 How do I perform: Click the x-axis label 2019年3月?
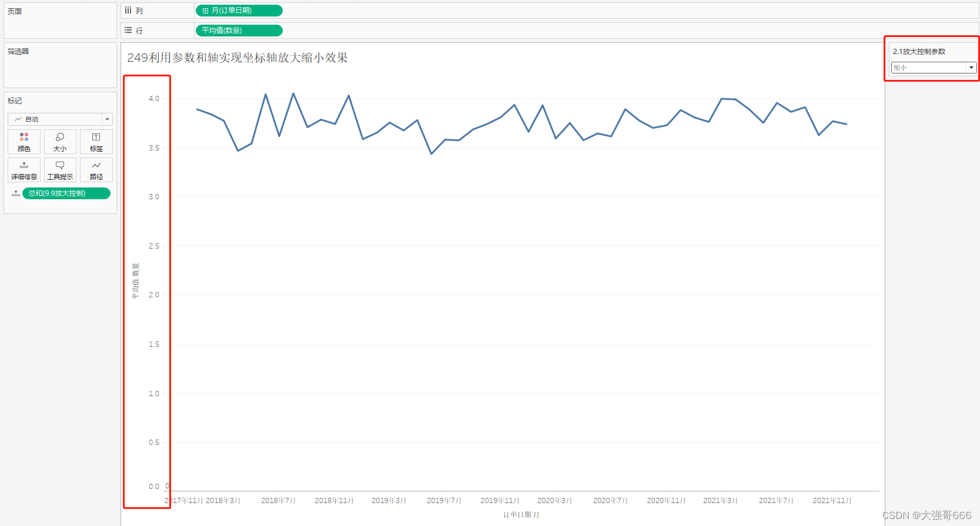coord(389,501)
